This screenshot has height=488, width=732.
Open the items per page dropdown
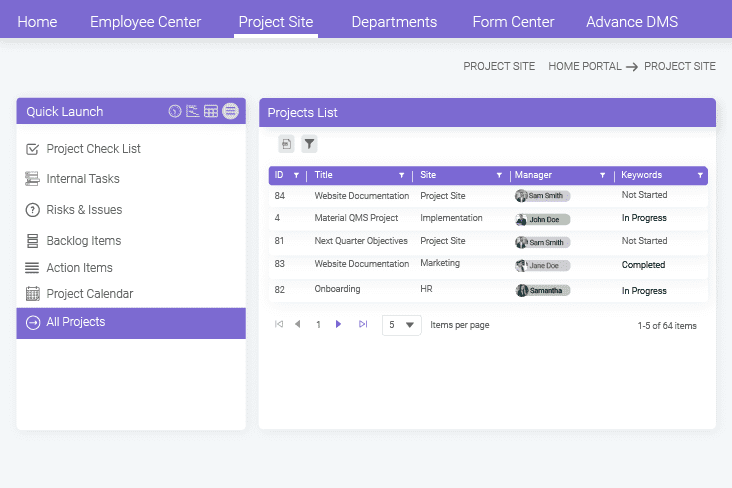401,325
